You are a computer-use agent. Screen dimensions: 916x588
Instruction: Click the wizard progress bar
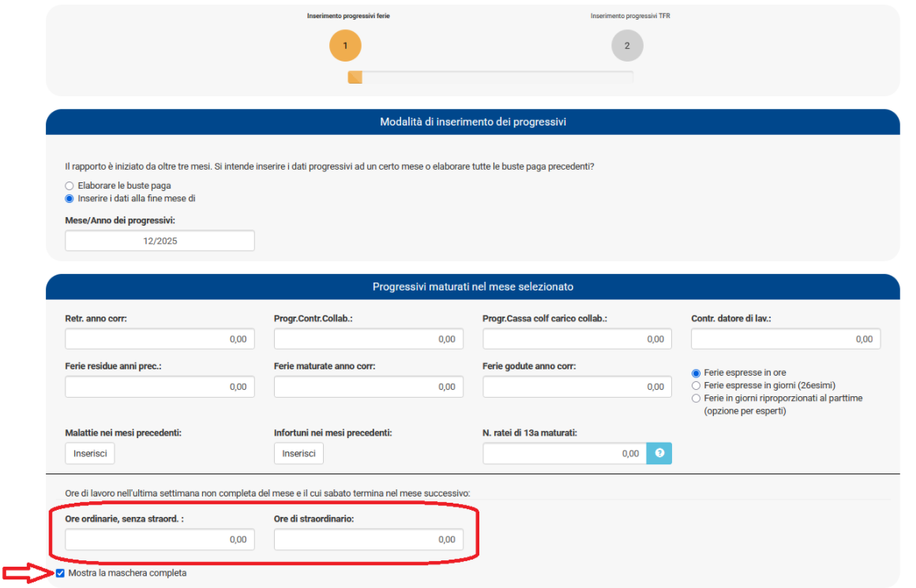click(490, 77)
